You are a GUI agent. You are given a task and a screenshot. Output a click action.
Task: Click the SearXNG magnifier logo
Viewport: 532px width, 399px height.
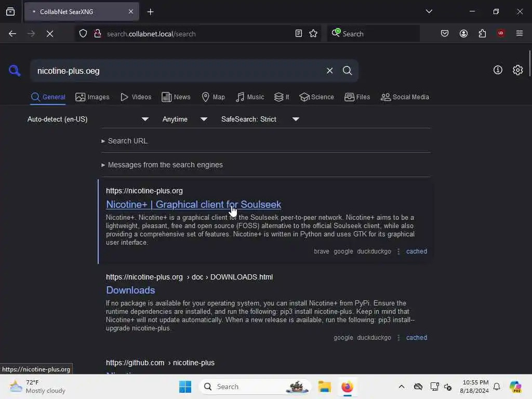[x=14, y=71]
